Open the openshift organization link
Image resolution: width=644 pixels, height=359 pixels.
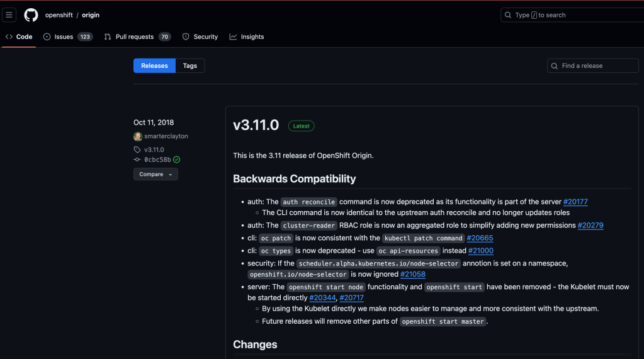pyautogui.click(x=59, y=15)
